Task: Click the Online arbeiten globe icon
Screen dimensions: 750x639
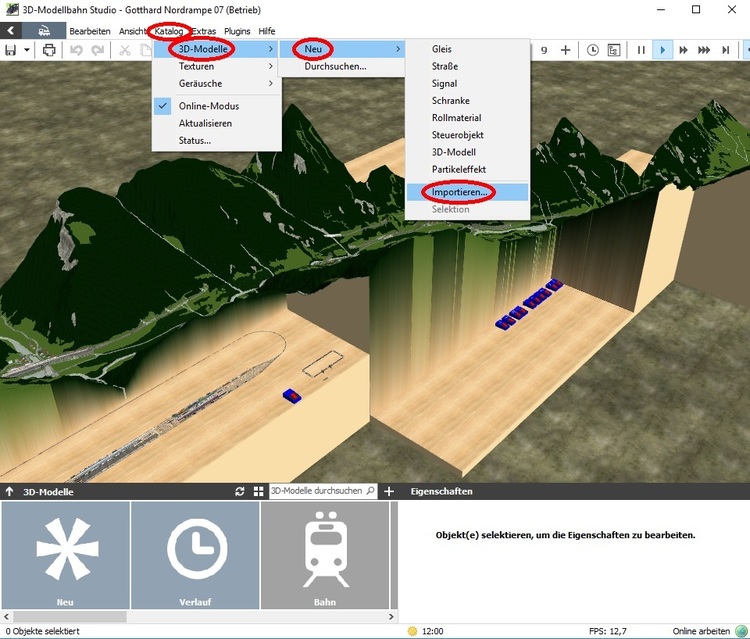Action: coord(741,631)
